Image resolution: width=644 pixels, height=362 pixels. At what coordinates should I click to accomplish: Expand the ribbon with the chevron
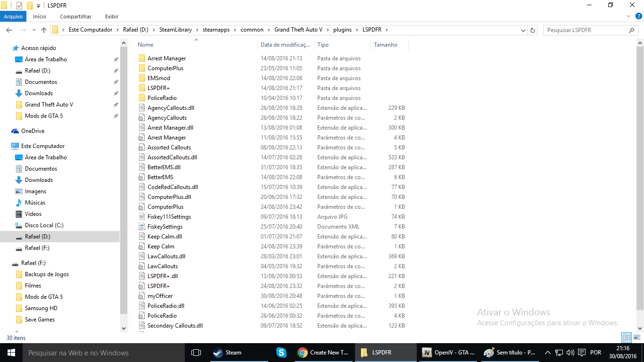[x=628, y=16]
